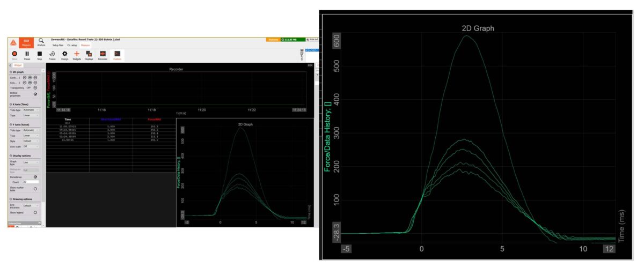This screenshot has height=275, width=644.
Task: Pause the measurement
Action: (x=27, y=55)
